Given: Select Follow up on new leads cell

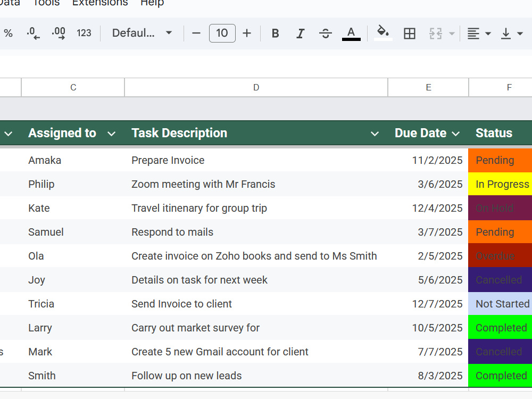Looking at the screenshot, I should pyautogui.click(x=256, y=376).
